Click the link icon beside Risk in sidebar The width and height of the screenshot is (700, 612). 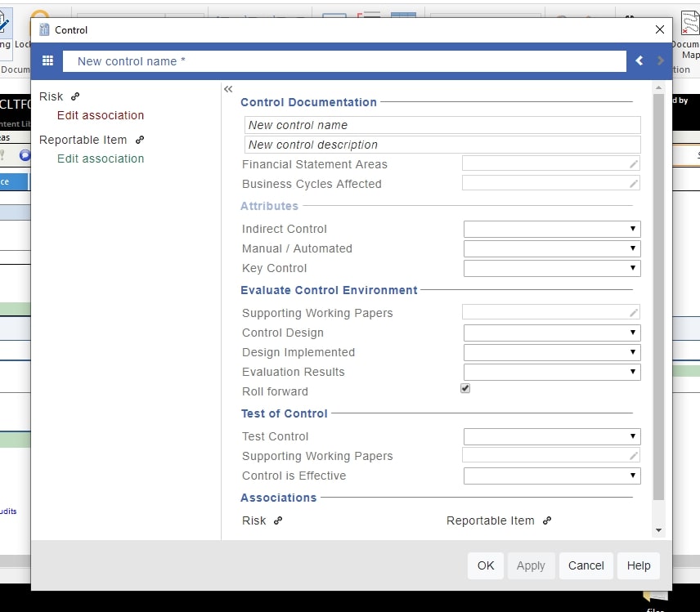(76, 96)
